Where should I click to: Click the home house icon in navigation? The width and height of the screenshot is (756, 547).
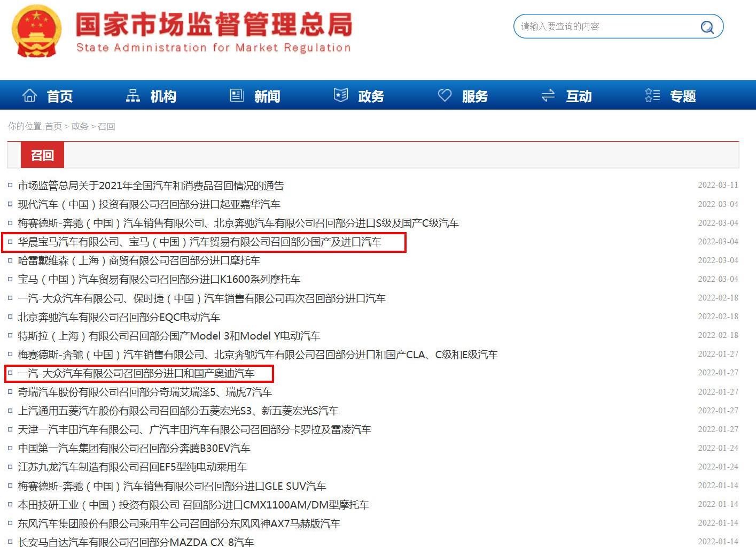pyautogui.click(x=29, y=95)
